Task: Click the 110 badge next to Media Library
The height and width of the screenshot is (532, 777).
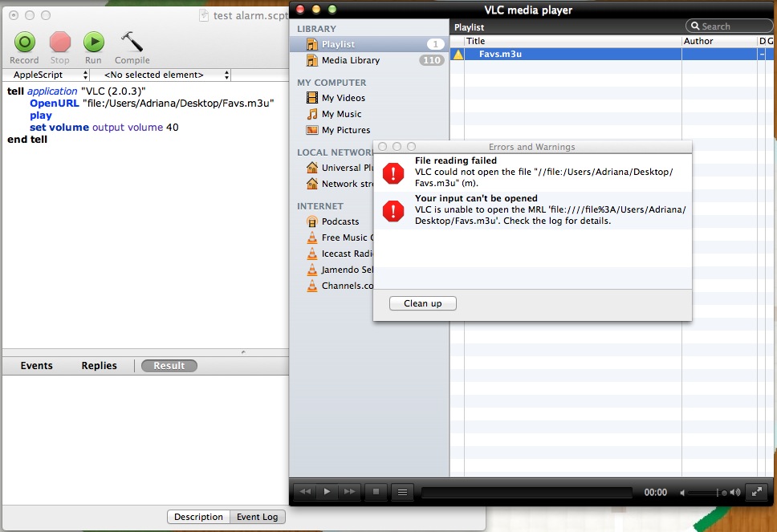Action: (x=432, y=60)
